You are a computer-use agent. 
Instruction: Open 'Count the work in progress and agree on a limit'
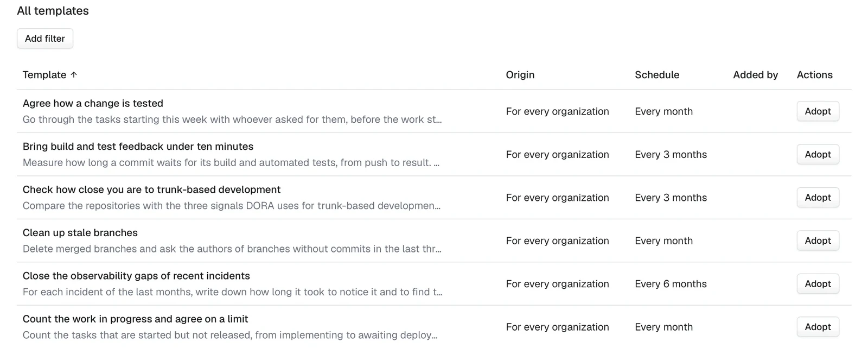point(135,319)
